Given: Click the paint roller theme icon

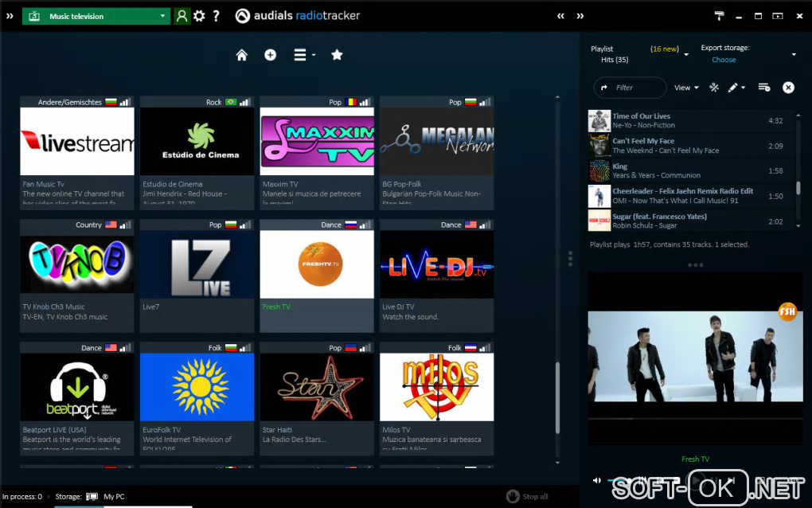Looking at the screenshot, I should click(x=720, y=16).
